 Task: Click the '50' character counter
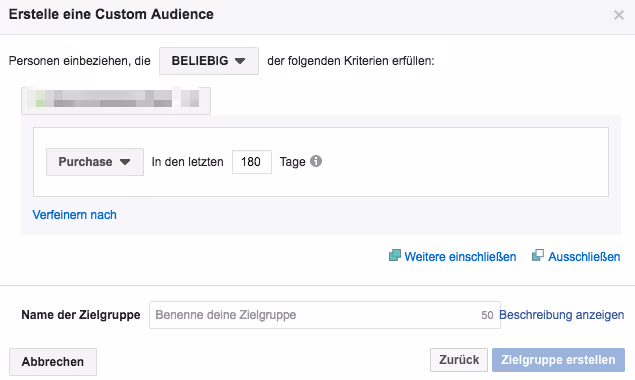coord(487,315)
